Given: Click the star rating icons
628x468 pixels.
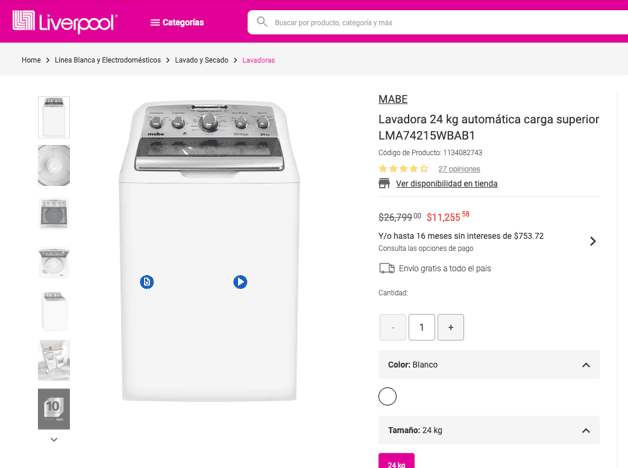Looking at the screenshot, I should [x=403, y=169].
